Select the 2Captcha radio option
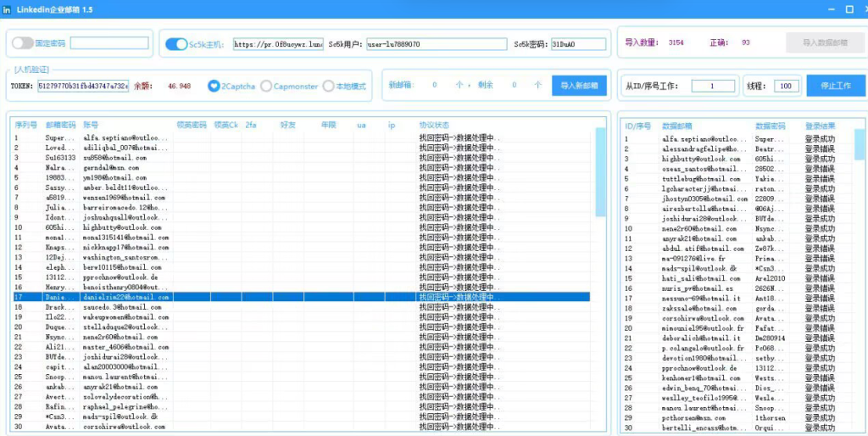Image resolution: width=868 pixels, height=436 pixels. pyautogui.click(x=214, y=86)
